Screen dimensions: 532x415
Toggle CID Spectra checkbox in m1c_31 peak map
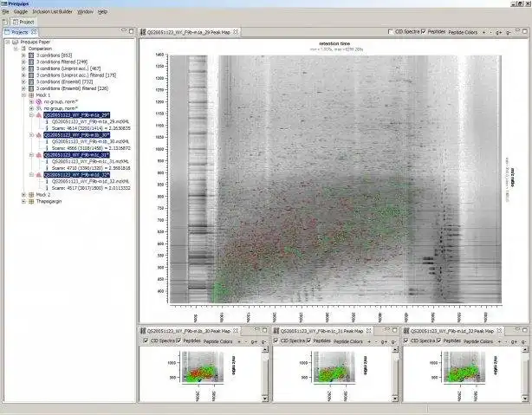point(276,340)
